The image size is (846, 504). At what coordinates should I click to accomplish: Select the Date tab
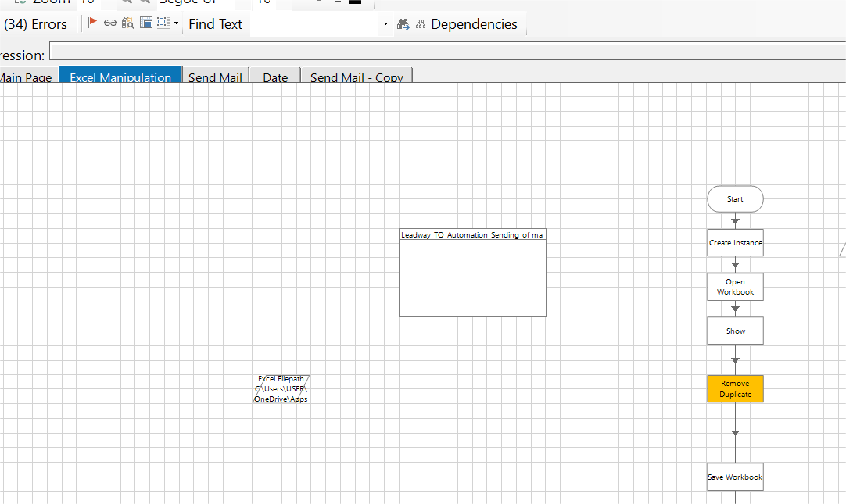[x=274, y=77]
